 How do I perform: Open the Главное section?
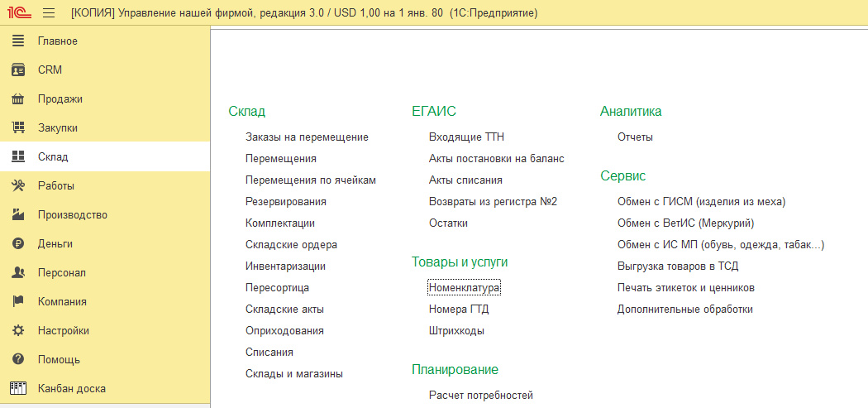pos(58,41)
